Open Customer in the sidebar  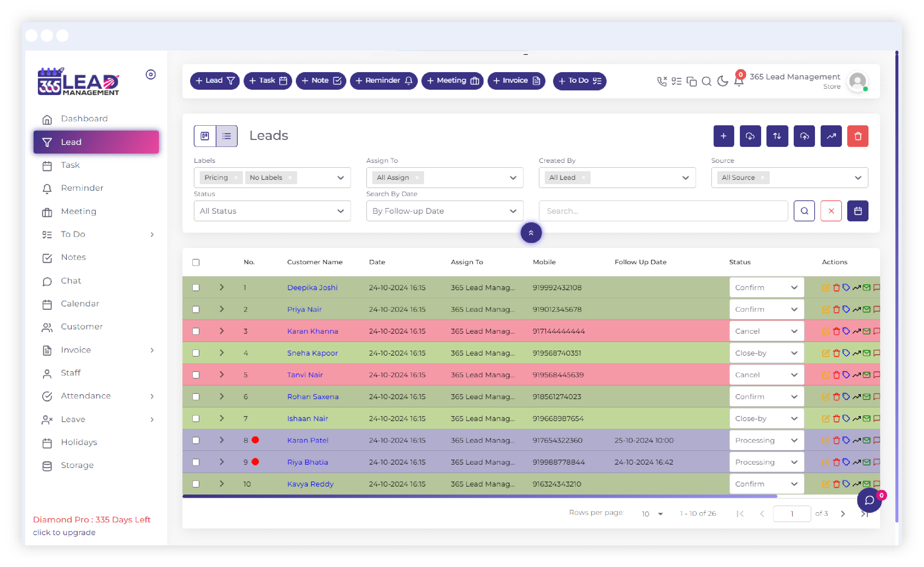tap(96, 327)
